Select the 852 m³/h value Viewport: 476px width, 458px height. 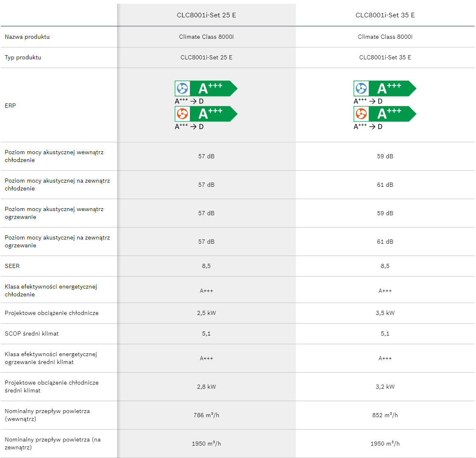click(385, 415)
